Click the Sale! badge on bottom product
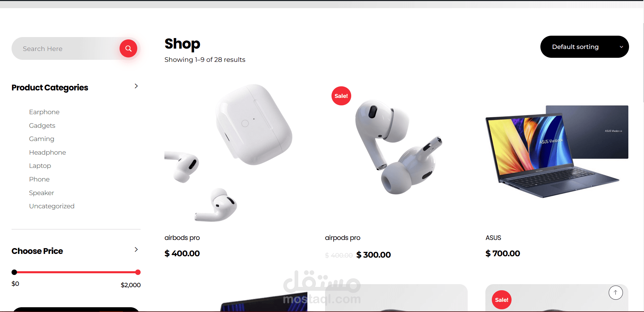644x312 pixels. coord(502,300)
